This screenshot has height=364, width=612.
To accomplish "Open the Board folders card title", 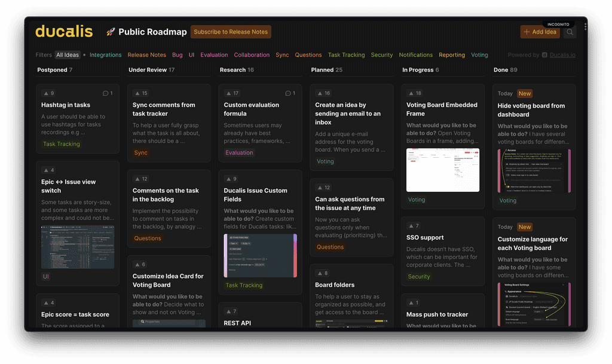I will 335,285.
